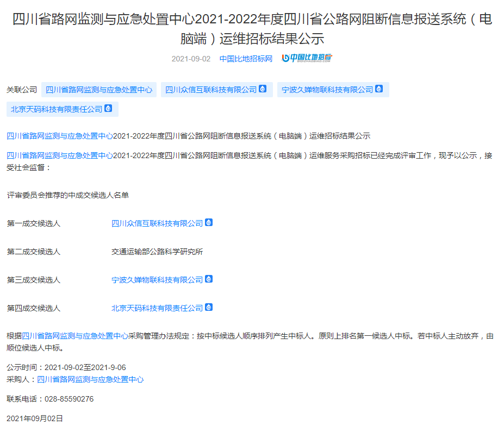The height and width of the screenshot is (432, 504).
Task: Click the publish date 2021-09-02 under title
Action: (191, 59)
